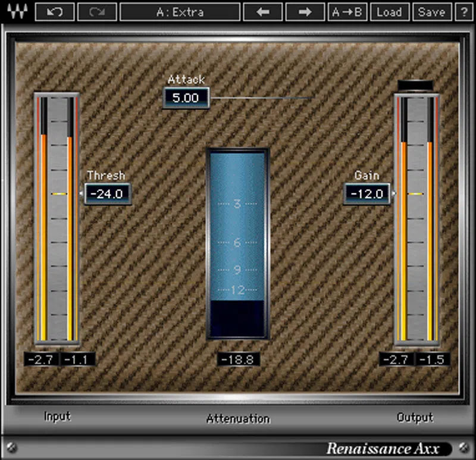Load the next preset with the right arrow
This screenshot has width=476, height=460.
305,12
